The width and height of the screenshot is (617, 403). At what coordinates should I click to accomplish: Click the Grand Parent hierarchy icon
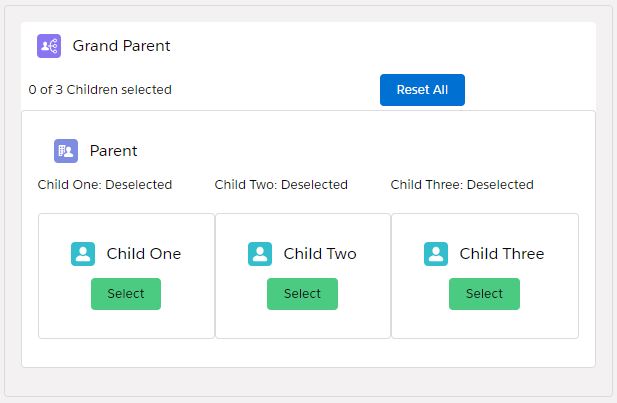click(x=49, y=46)
